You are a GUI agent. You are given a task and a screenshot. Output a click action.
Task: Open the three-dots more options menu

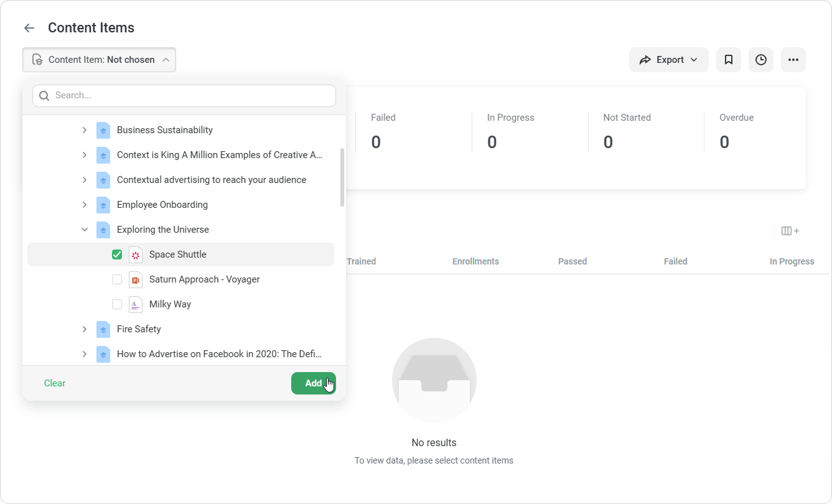pyautogui.click(x=793, y=60)
